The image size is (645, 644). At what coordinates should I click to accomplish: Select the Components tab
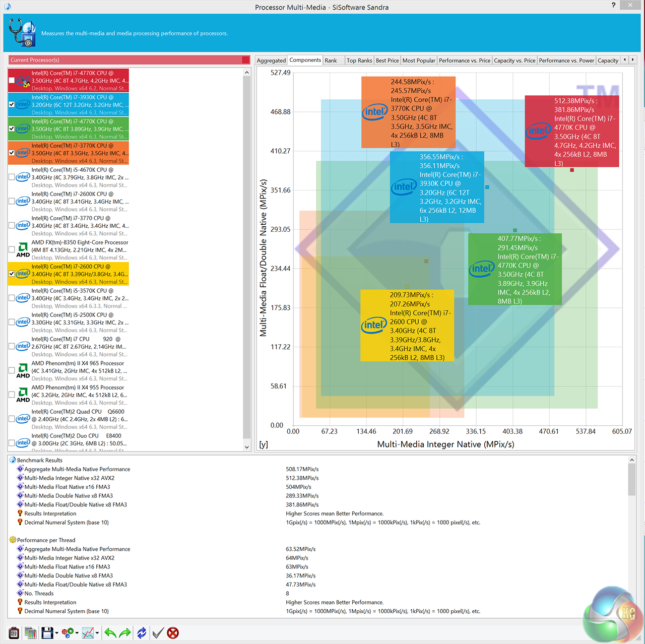[305, 60]
